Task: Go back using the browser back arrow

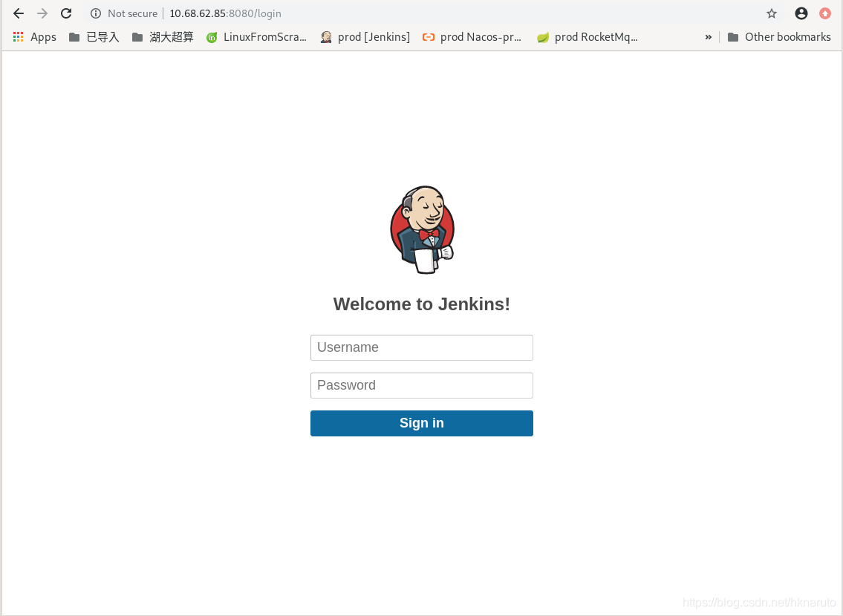Action: click(x=19, y=13)
